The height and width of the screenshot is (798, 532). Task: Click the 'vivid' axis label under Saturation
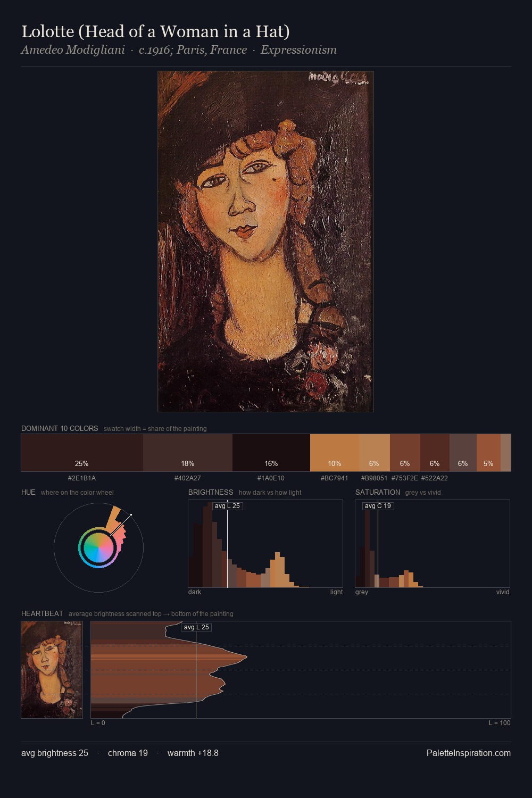[x=503, y=592]
